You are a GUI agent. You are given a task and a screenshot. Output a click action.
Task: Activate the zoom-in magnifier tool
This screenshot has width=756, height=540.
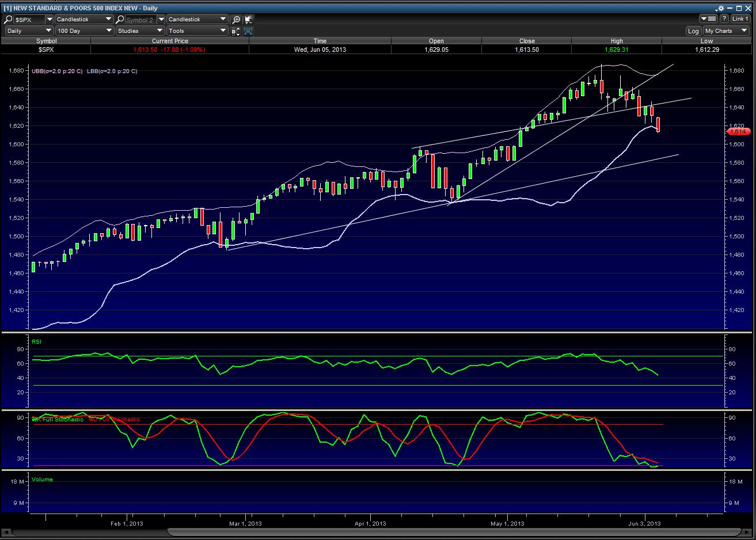coord(236,20)
